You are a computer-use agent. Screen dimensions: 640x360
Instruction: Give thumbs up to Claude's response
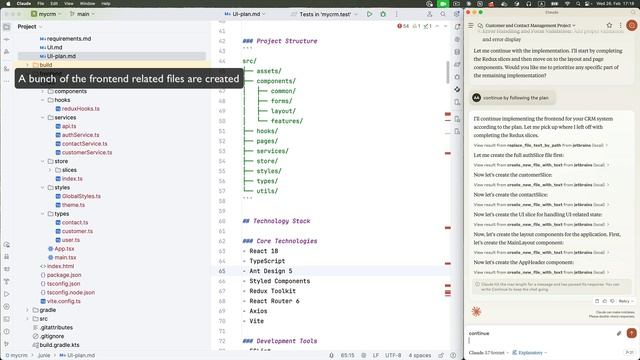(604, 301)
